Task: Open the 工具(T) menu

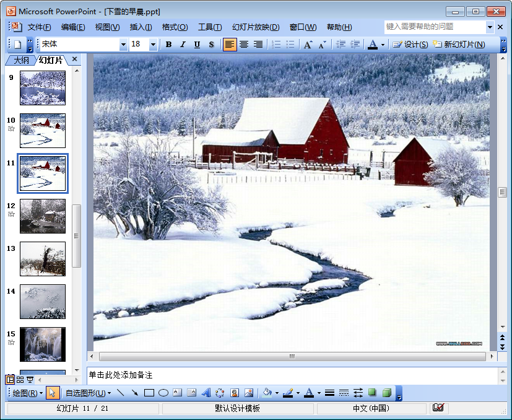Action: coord(210,27)
